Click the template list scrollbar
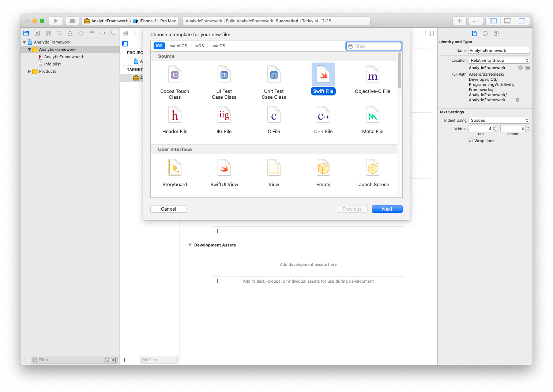This screenshot has height=392, width=553. point(400,70)
